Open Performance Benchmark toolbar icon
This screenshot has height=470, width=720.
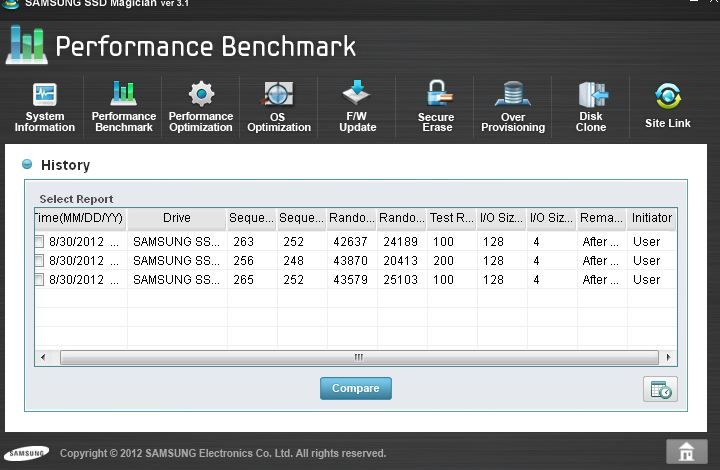point(124,107)
